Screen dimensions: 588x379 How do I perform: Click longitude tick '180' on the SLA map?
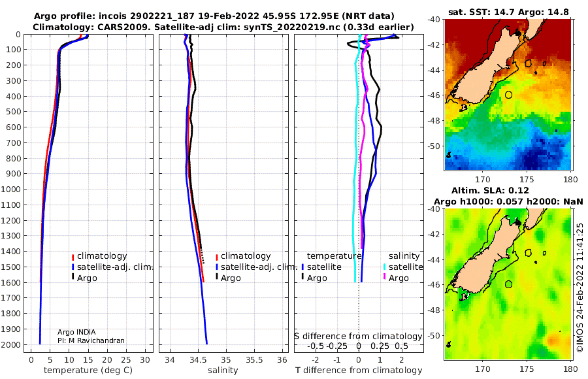[x=571, y=369]
